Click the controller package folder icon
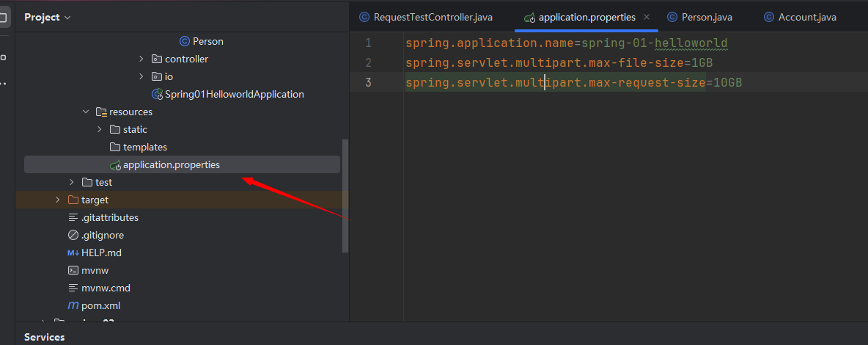Image resolution: width=868 pixels, height=345 pixels. [157, 59]
